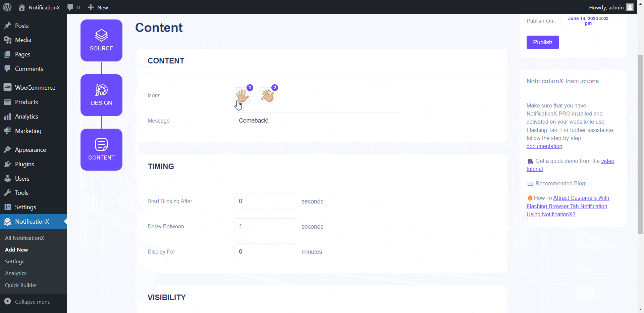644x313 pixels.
Task: Focus the Delay Between field
Action: click(x=266, y=226)
